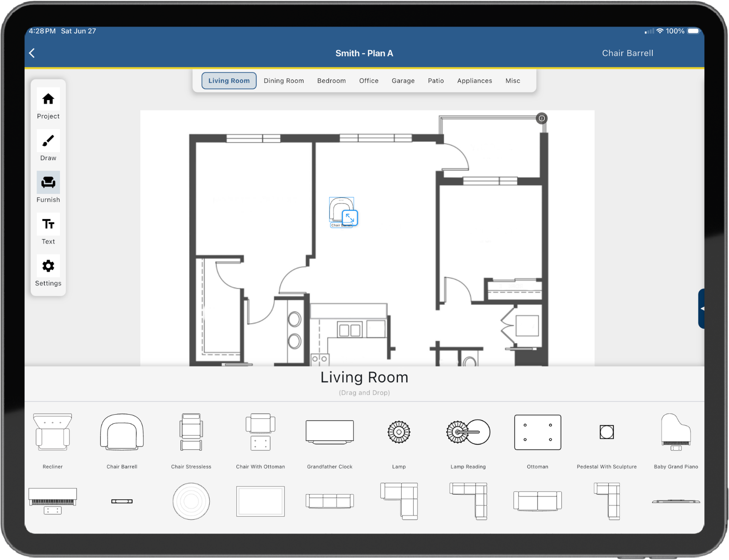Switch to the Bedroom tab
The width and height of the screenshot is (729, 560).
pyautogui.click(x=331, y=80)
